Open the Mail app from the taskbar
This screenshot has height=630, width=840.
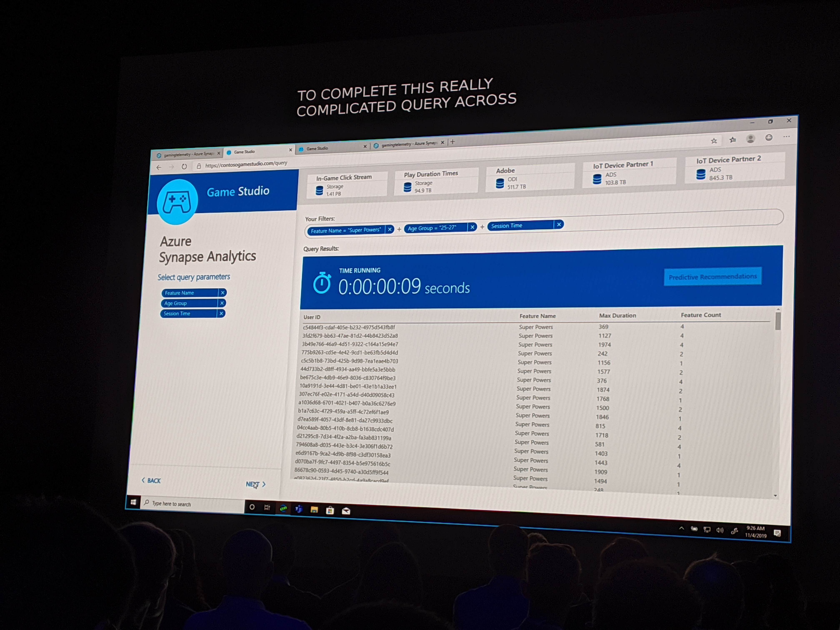point(346,511)
